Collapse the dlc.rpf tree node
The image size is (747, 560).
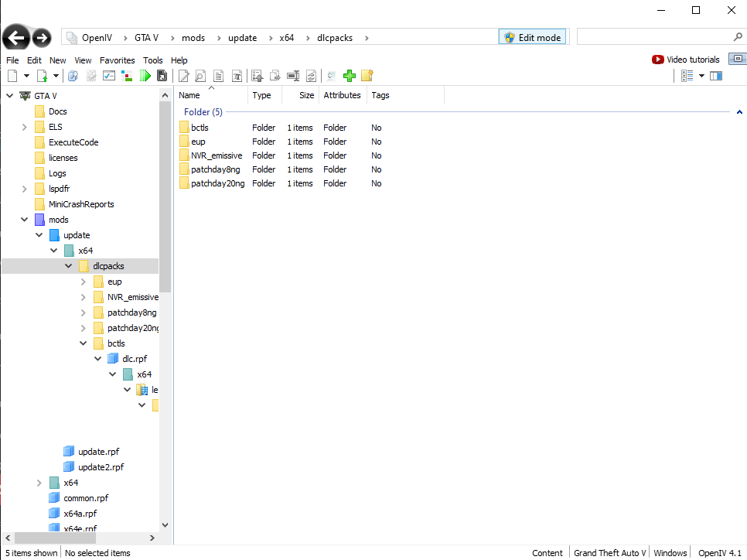[x=98, y=359]
